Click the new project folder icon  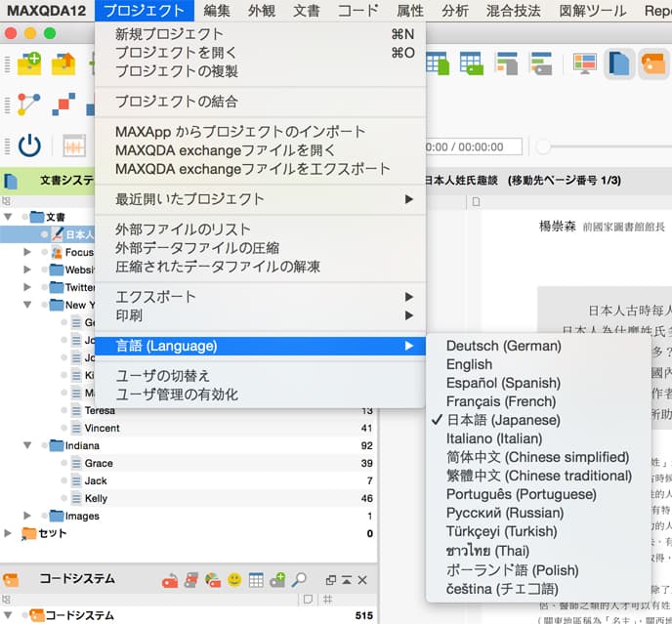pyautogui.click(x=29, y=63)
